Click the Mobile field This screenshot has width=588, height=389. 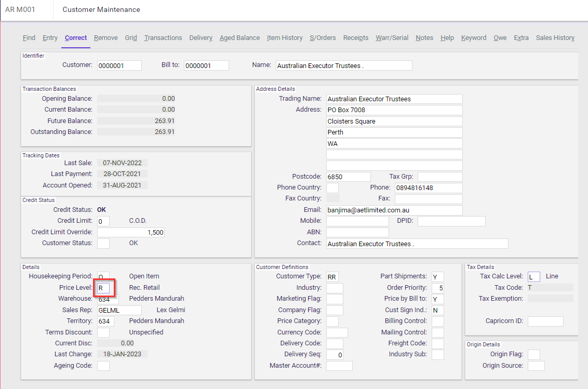357,221
